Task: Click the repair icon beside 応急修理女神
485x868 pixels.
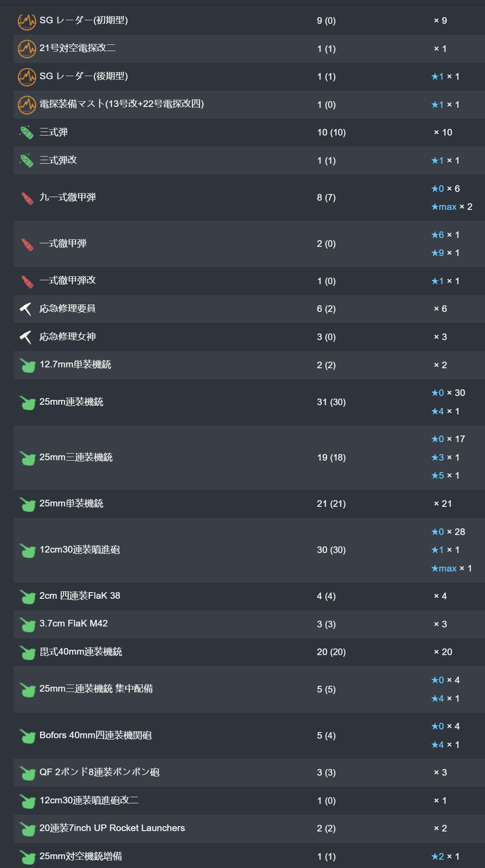Action: 26,337
